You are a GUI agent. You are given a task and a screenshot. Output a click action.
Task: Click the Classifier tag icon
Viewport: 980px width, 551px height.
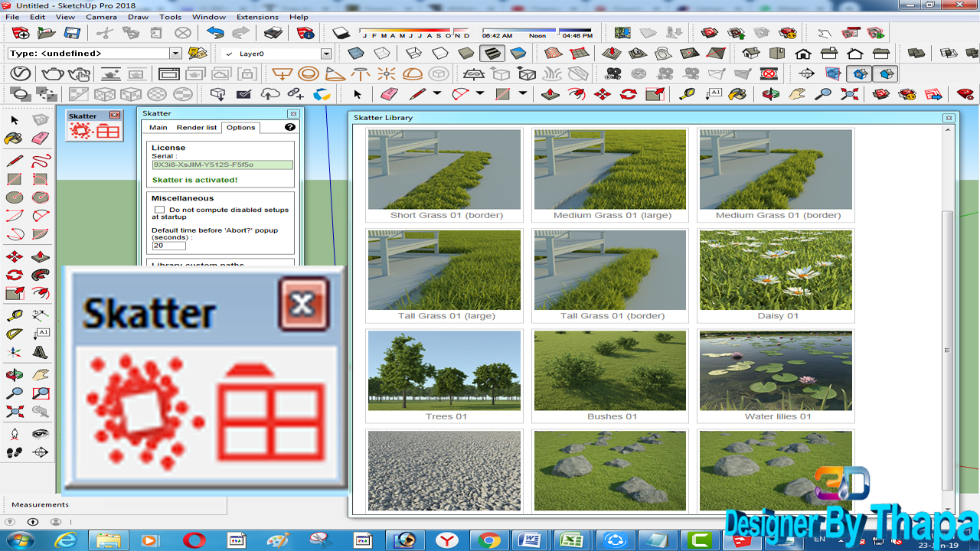click(198, 54)
